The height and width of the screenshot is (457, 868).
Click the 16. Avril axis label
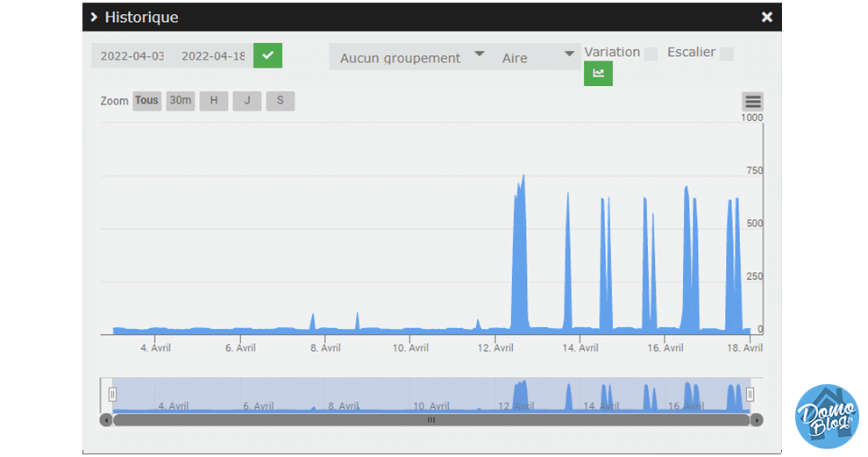(x=665, y=348)
